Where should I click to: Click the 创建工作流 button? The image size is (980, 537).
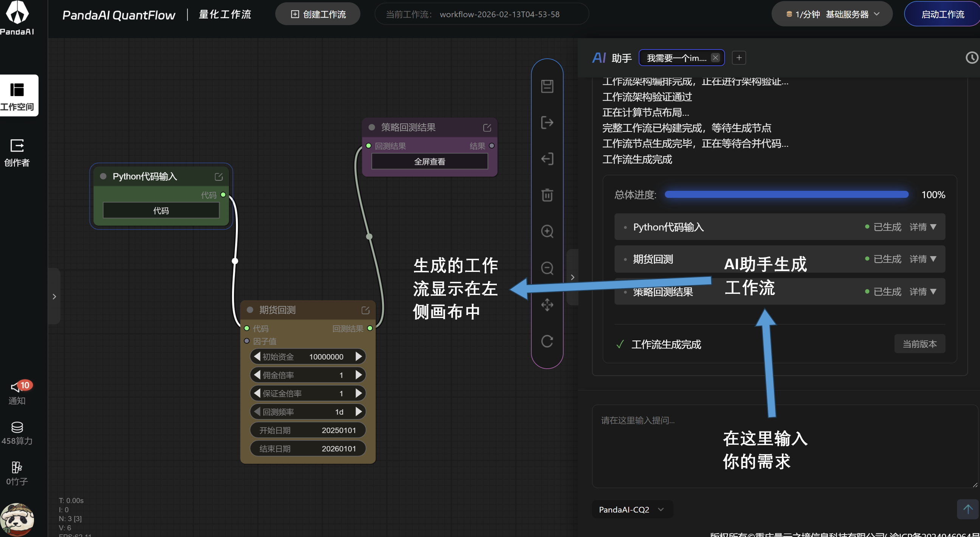click(x=318, y=14)
